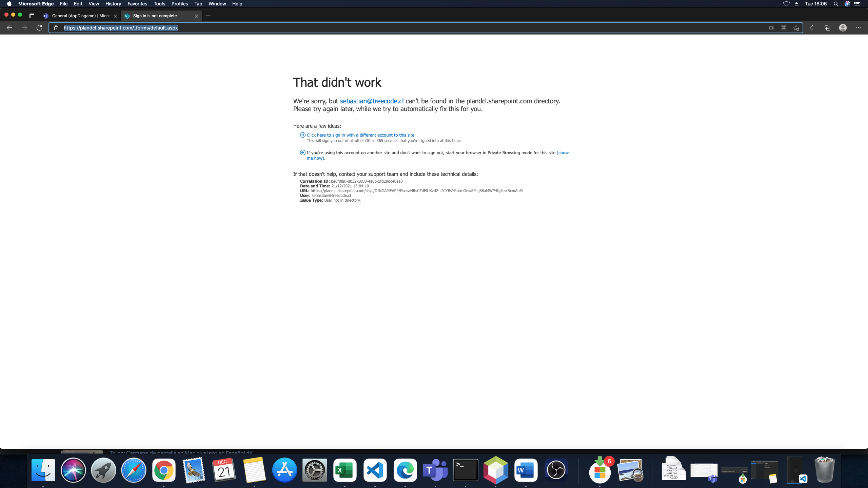Screen dimensions: 868x488
Task: Open the Mail app from Dock
Action: (x=194, y=470)
